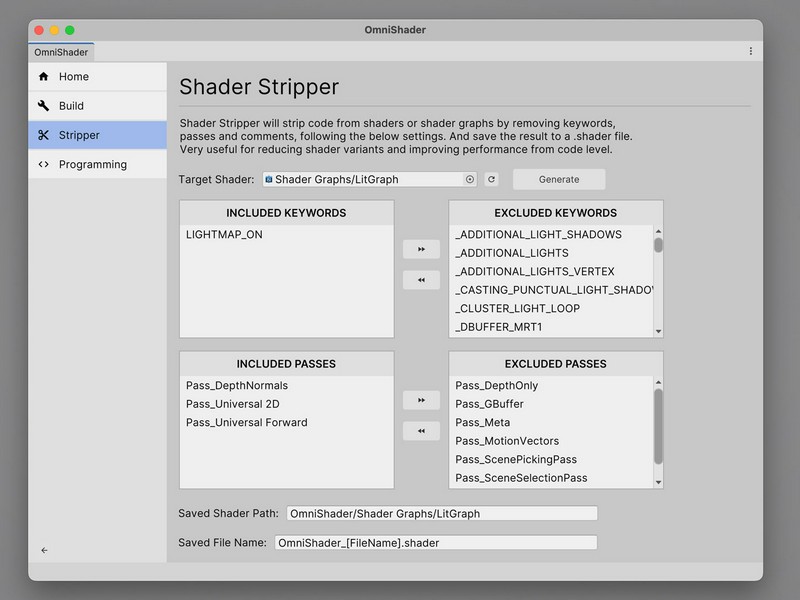Move keyword to included with left arrows

click(421, 280)
